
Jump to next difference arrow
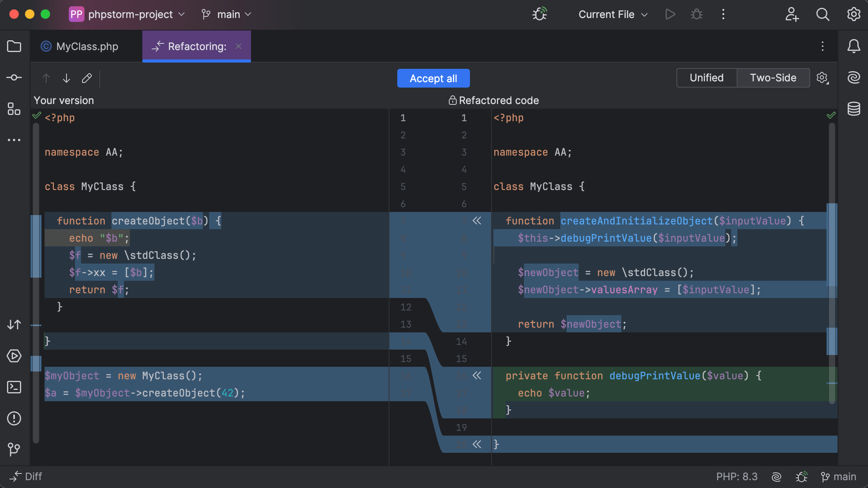pyautogui.click(x=66, y=78)
